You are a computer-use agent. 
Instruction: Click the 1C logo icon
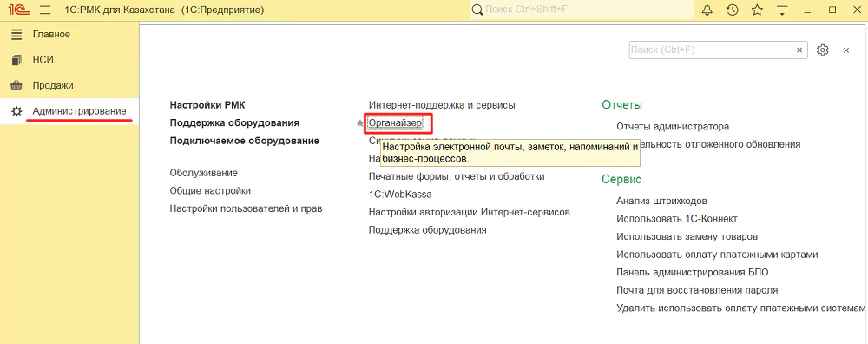pyautogui.click(x=18, y=10)
